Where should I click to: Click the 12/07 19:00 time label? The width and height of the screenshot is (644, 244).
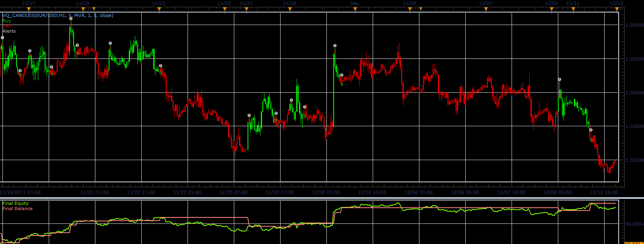[x=511, y=192]
